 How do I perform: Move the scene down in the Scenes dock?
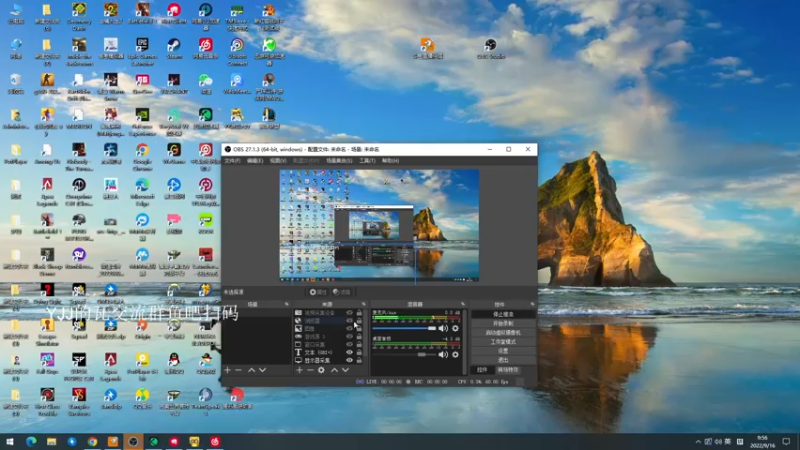(262, 370)
